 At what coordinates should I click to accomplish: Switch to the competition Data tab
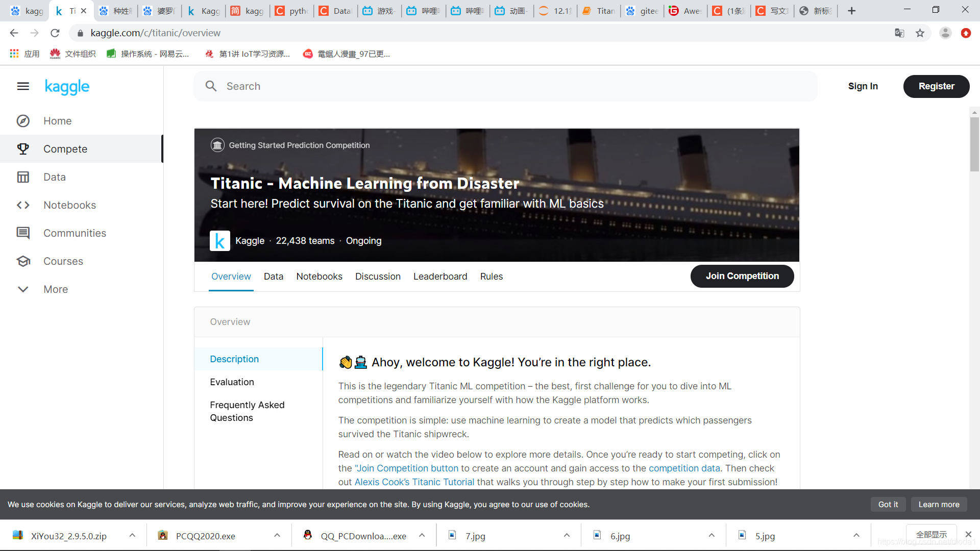274,277
